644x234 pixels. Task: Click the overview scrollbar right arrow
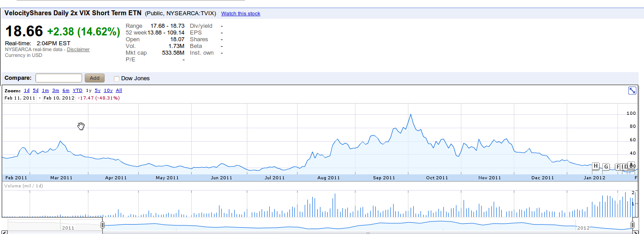point(636,232)
